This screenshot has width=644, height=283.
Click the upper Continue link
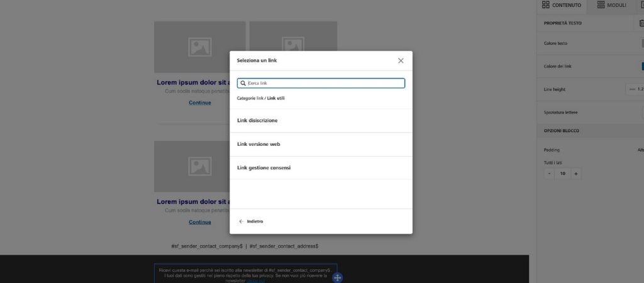pyautogui.click(x=200, y=103)
